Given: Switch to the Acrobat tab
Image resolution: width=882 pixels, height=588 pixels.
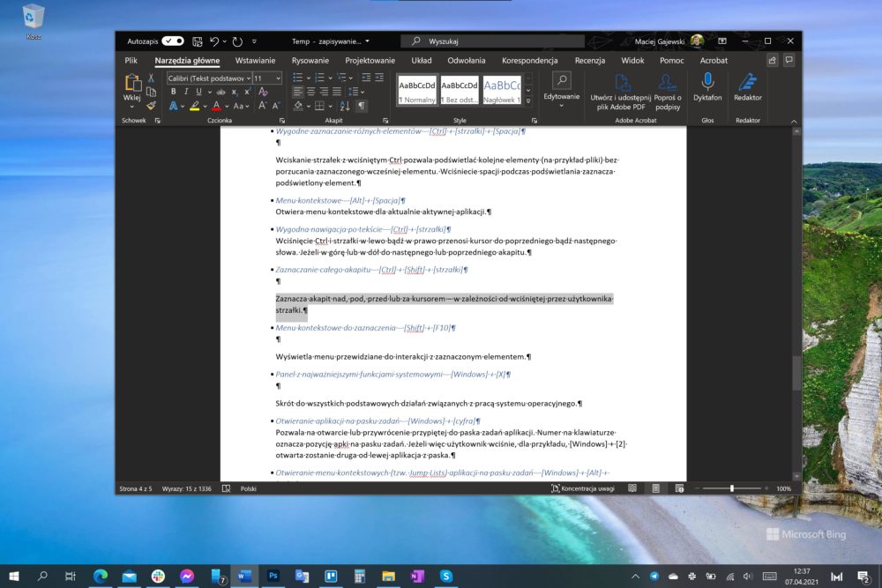Looking at the screenshot, I should (714, 60).
